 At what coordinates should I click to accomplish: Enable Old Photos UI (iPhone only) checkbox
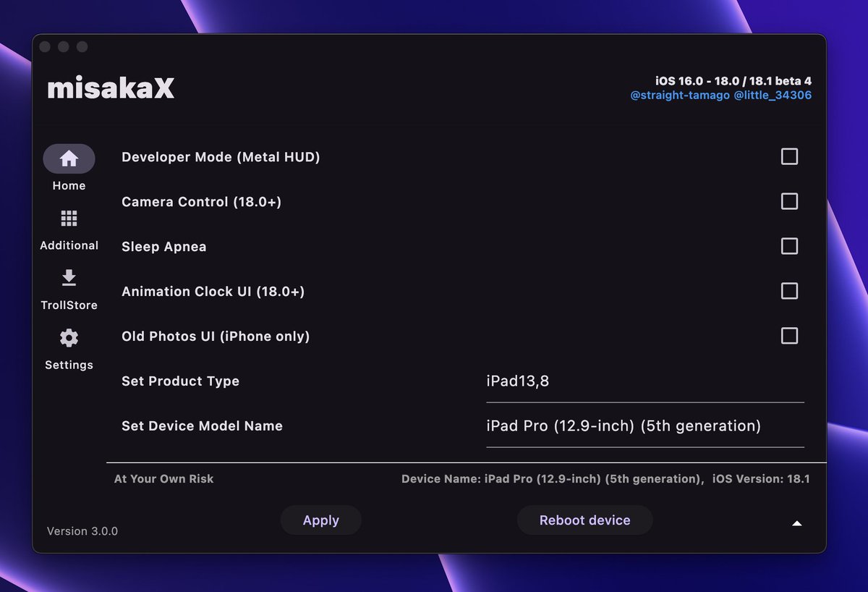[x=789, y=336]
